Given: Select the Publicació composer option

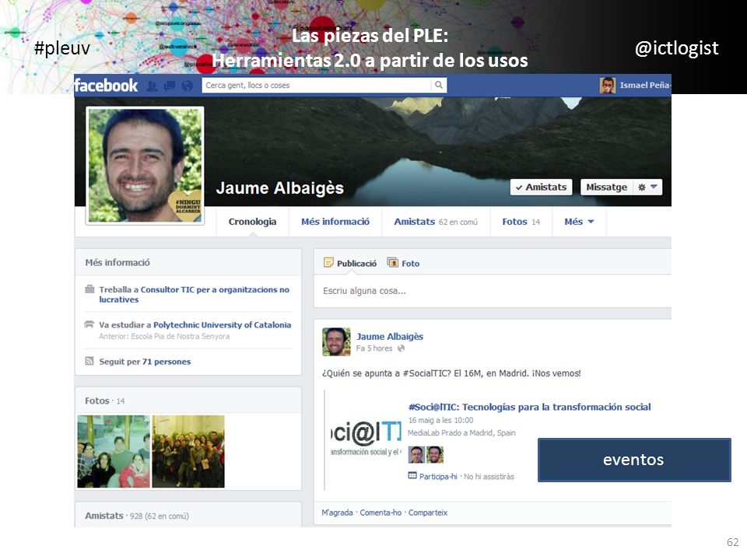Looking at the screenshot, I should [x=350, y=263].
